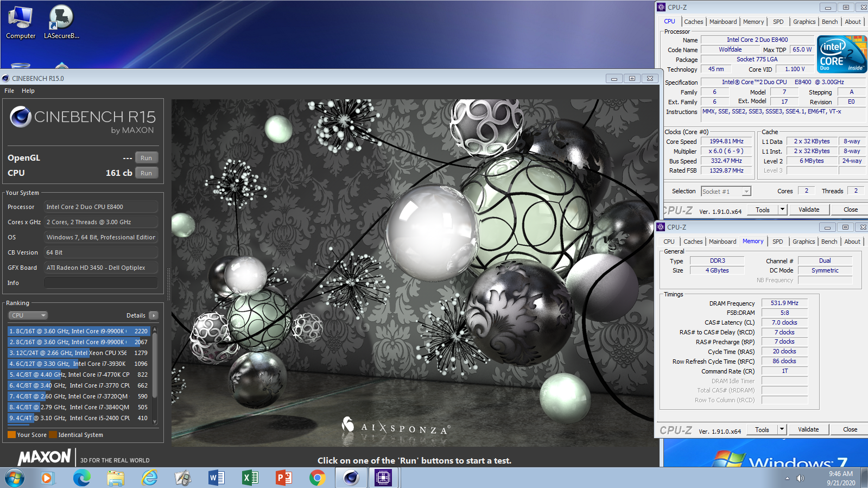
Task: Switch to CPU tab in lower CPU-Z
Action: [669, 242]
